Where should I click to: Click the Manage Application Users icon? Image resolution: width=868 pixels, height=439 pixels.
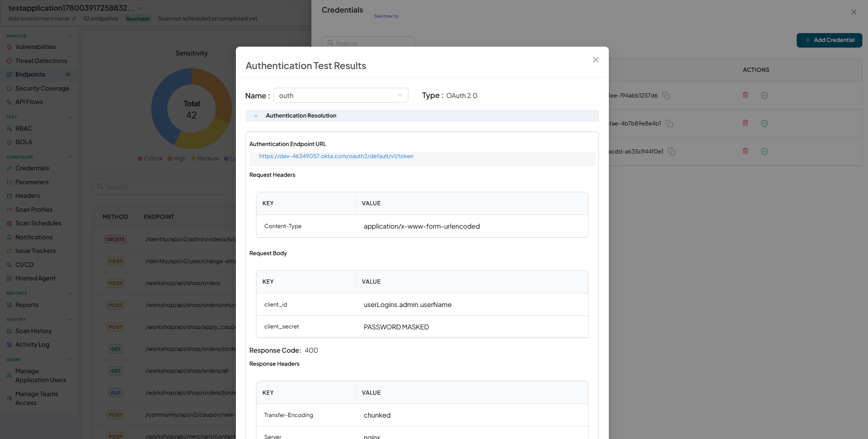[x=9, y=376]
